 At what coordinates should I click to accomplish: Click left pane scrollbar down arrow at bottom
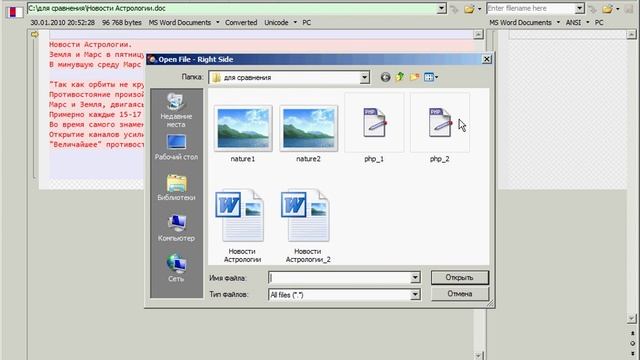(x=478, y=356)
